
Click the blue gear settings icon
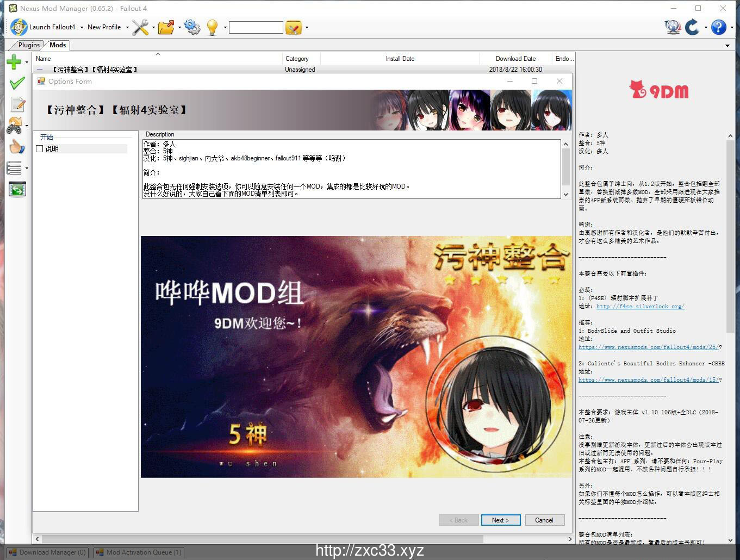pos(192,27)
